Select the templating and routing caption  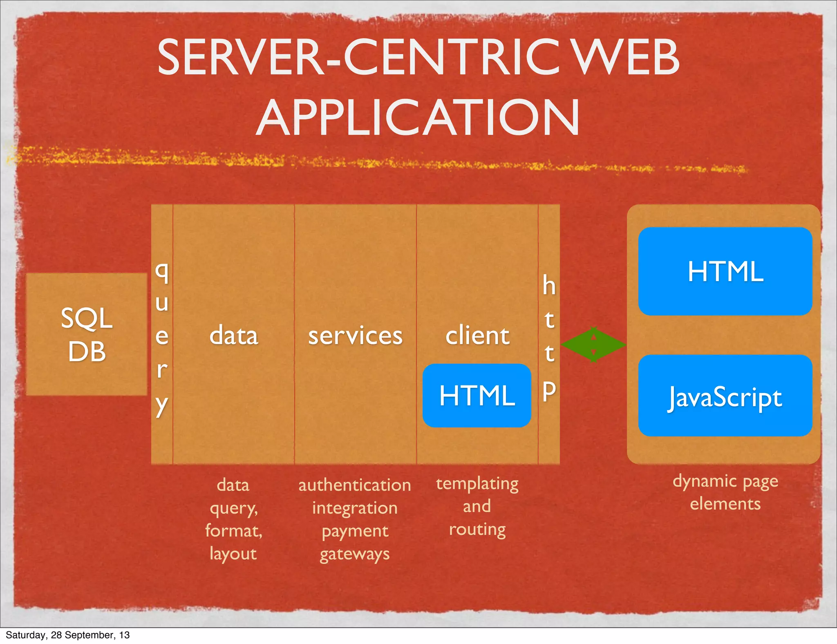477,506
